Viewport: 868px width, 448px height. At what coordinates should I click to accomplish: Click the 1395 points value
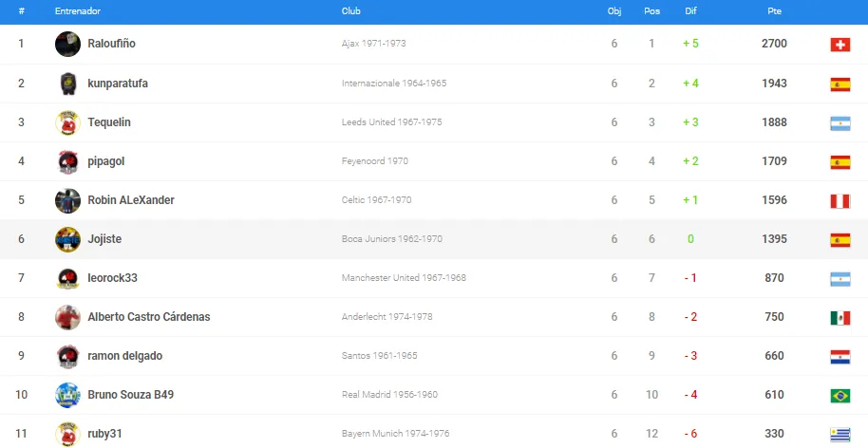point(774,239)
